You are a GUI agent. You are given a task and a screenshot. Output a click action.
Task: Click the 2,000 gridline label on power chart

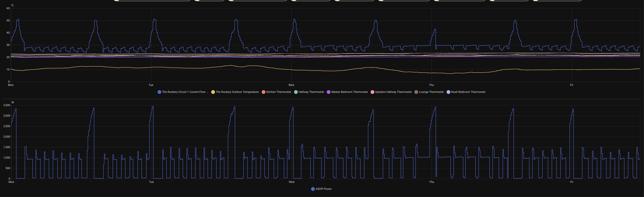[7, 137]
